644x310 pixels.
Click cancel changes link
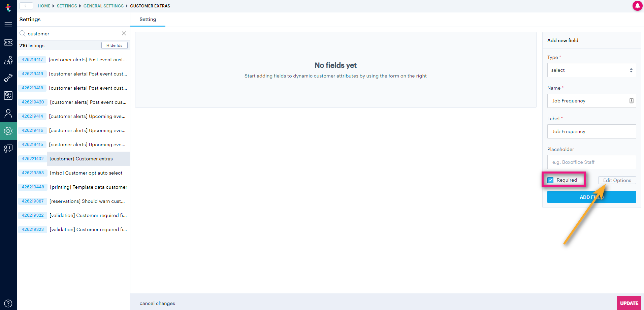[x=157, y=303]
